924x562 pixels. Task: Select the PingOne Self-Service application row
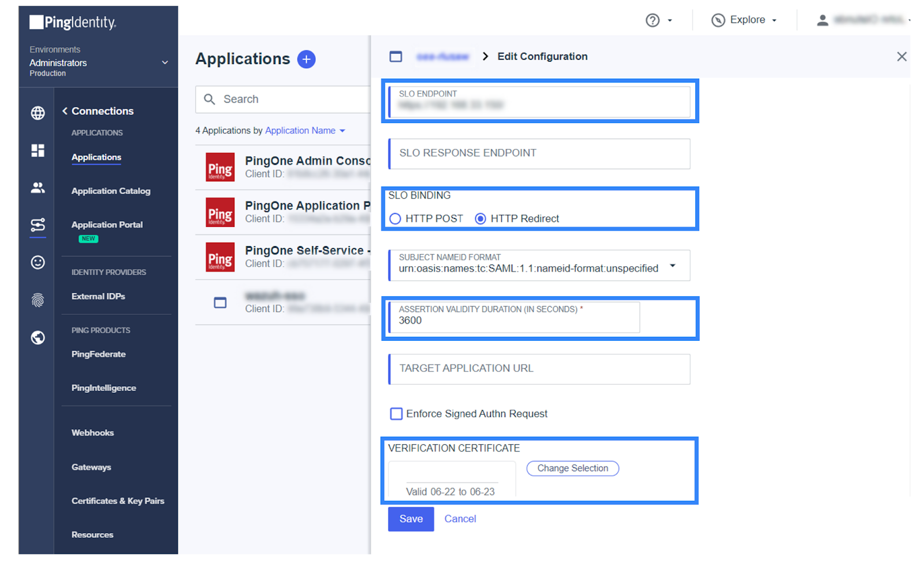tap(283, 257)
